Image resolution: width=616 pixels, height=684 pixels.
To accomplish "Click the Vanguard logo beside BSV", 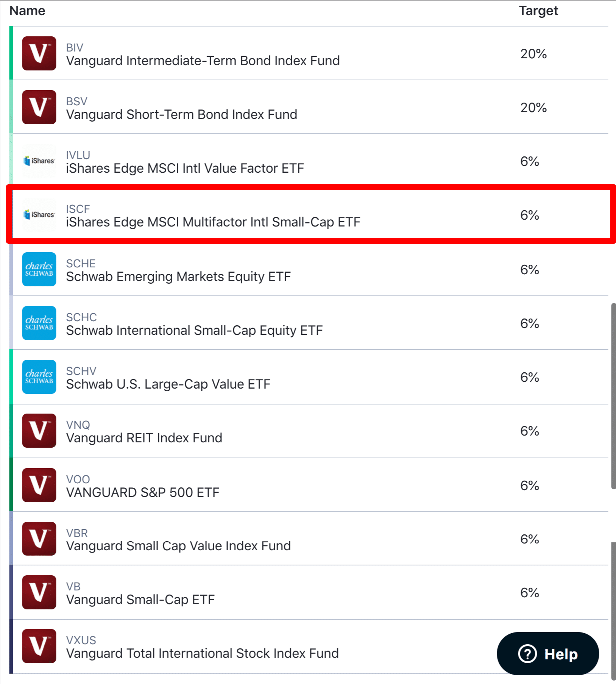I will click(39, 107).
